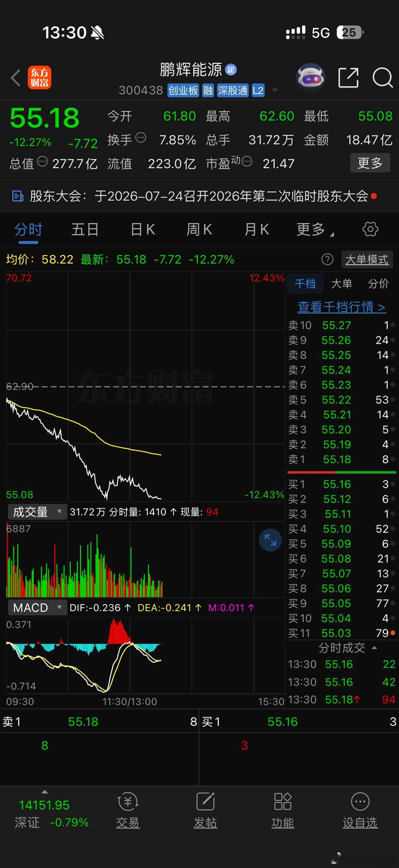The image size is (399, 868).
Task: Open the MACD indicator dropdown
Action: click(x=37, y=608)
